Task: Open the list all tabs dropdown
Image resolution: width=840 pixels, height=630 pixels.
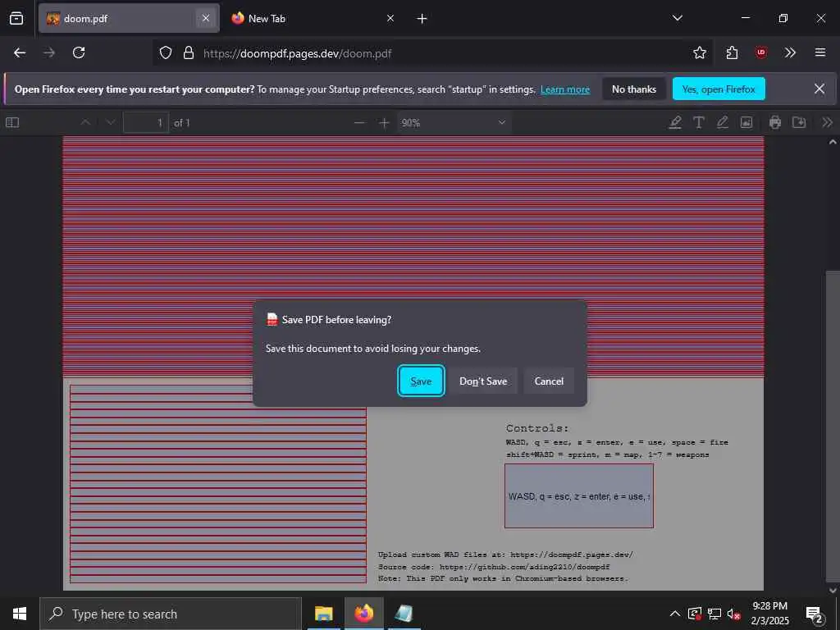Action: tap(677, 18)
